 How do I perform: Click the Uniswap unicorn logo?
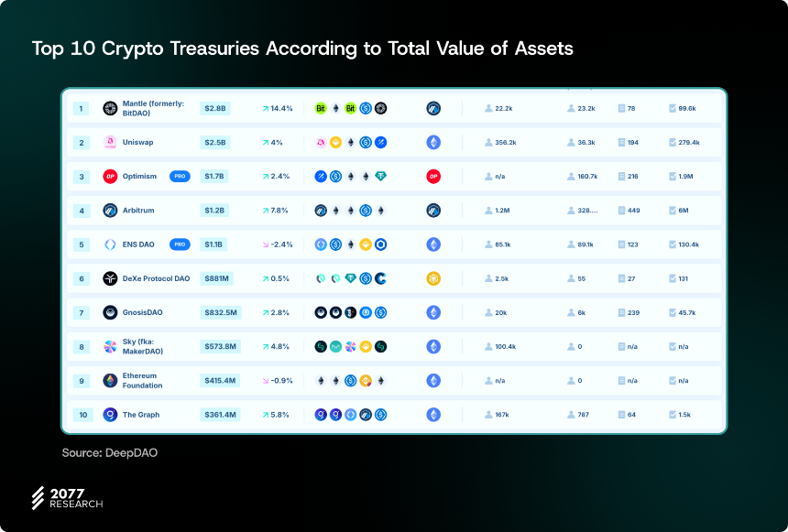[x=110, y=142]
